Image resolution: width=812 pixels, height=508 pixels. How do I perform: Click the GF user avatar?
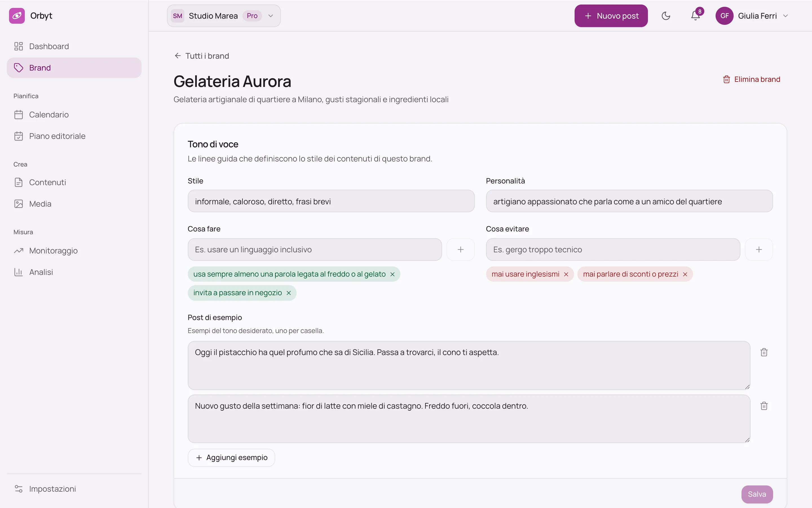724,16
